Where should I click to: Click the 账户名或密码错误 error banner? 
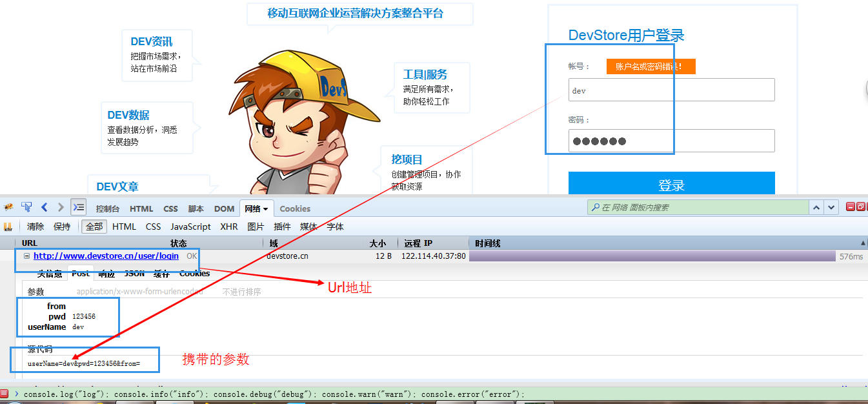click(x=651, y=66)
